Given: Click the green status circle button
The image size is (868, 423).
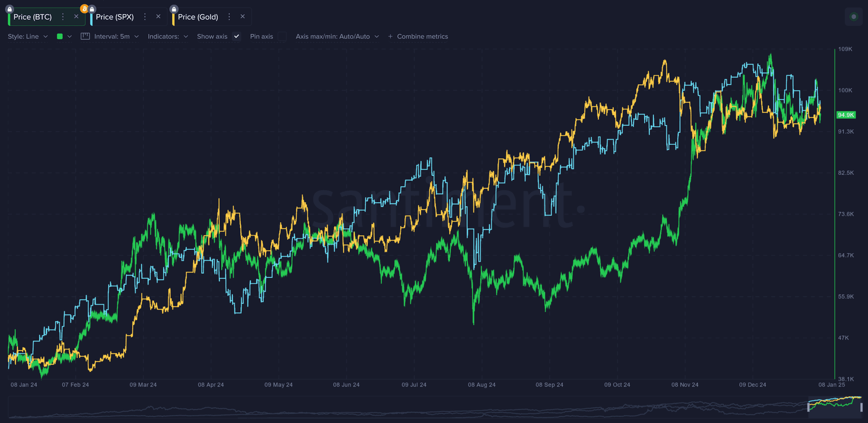Looking at the screenshot, I should click(853, 17).
